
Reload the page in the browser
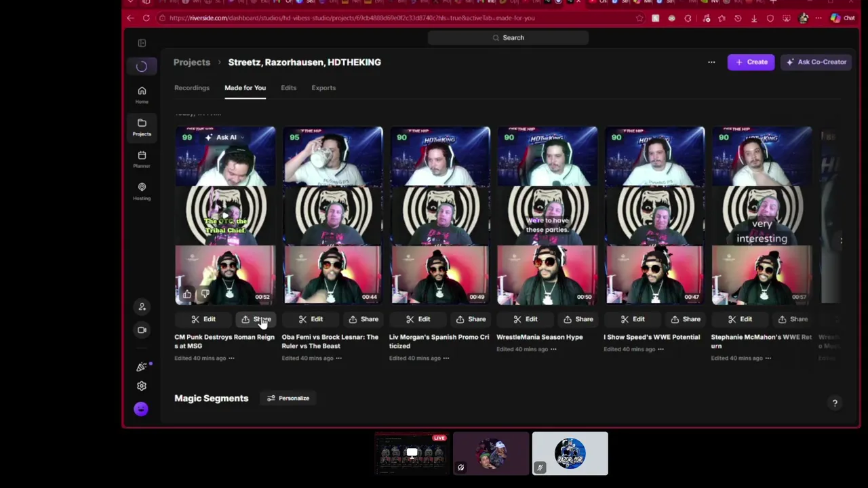click(147, 18)
